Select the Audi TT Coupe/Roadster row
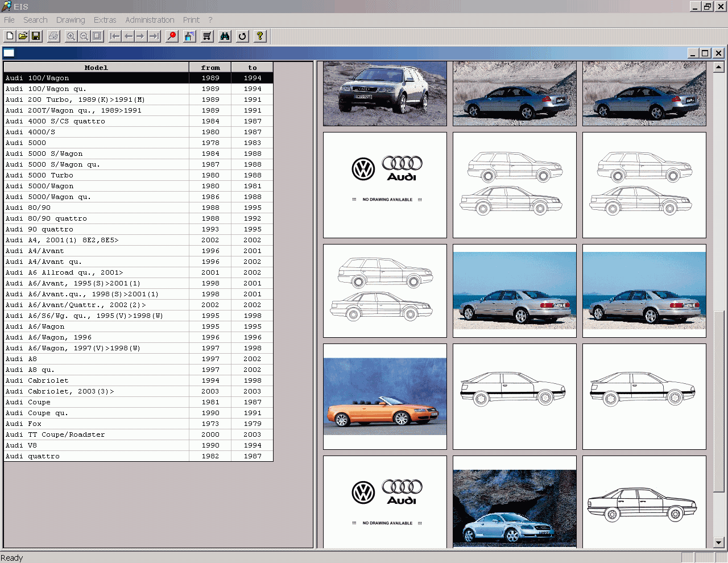The width and height of the screenshot is (728, 563). click(x=138, y=434)
